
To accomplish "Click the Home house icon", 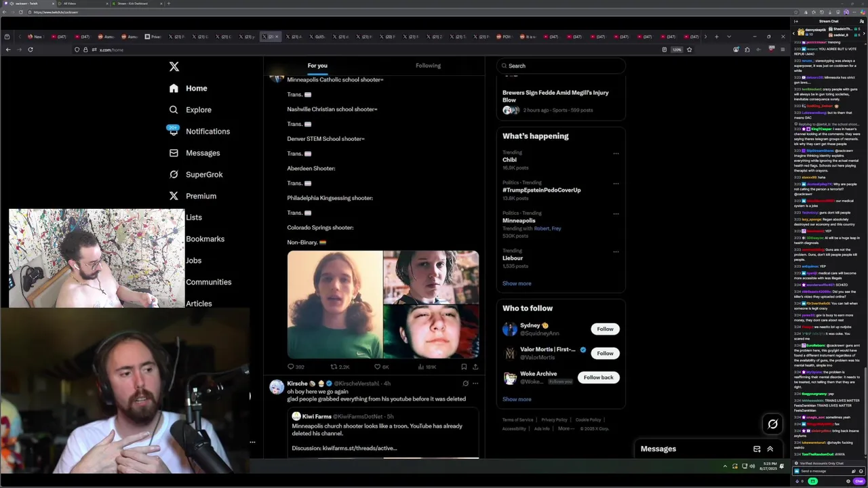I will tap(174, 88).
